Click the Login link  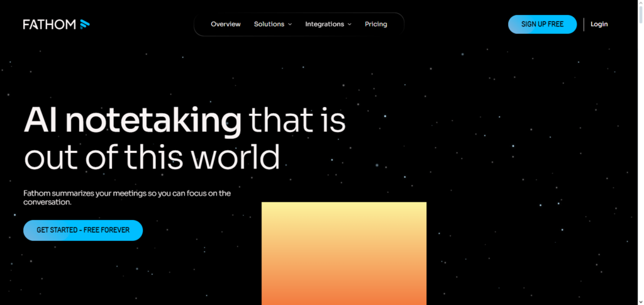tap(599, 25)
